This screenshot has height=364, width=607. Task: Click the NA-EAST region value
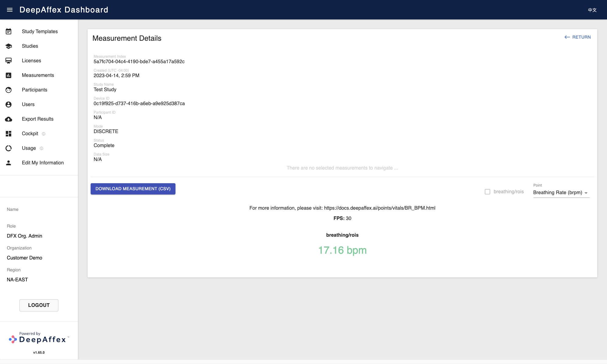(x=17, y=280)
